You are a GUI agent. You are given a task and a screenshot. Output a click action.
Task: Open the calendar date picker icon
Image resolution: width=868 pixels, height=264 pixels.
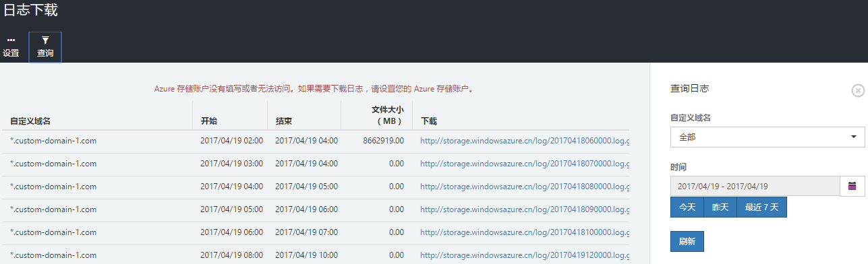click(852, 186)
